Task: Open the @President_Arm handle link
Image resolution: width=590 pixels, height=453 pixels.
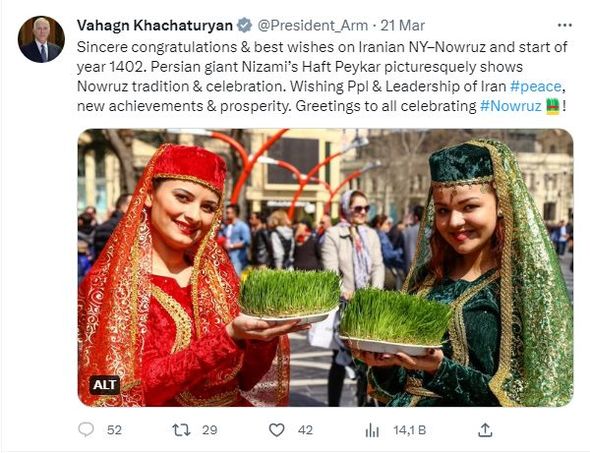Action: tap(313, 25)
